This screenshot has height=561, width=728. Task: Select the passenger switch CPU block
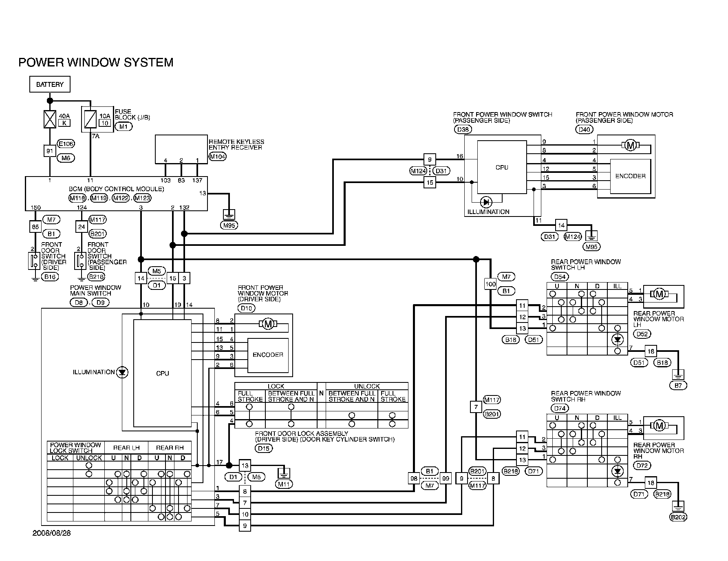pos(502,167)
